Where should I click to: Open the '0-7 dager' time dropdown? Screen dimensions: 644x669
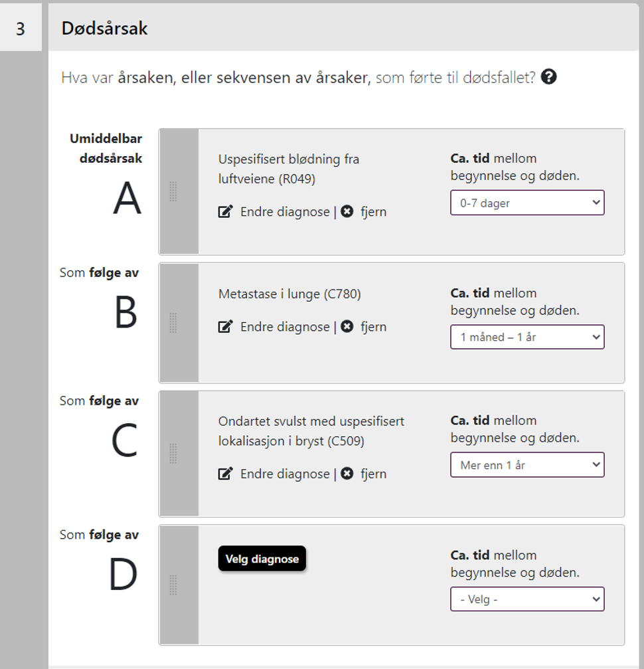pyautogui.click(x=527, y=203)
